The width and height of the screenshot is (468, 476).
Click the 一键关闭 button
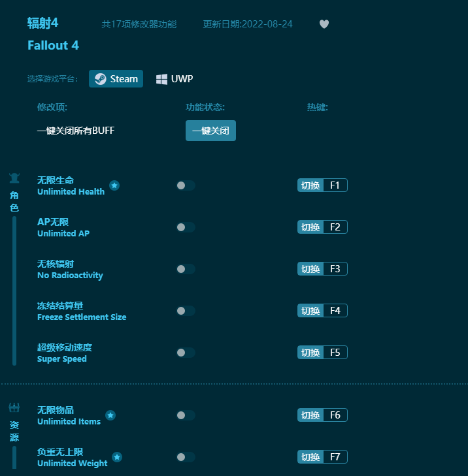coord(210,131)
